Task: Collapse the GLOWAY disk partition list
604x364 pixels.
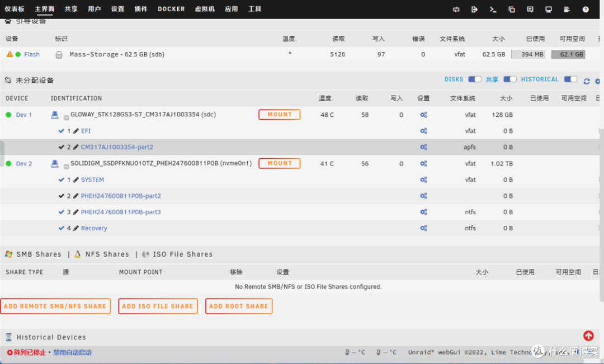Action: 66,118
